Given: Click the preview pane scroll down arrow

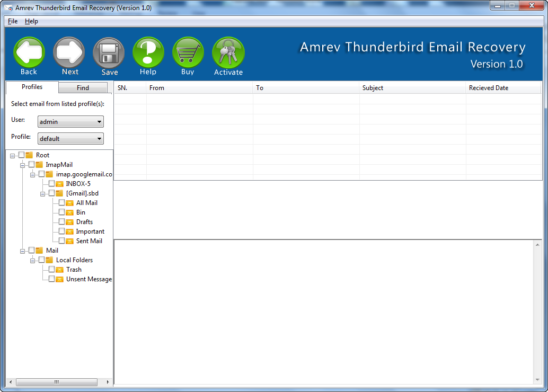Looking at the screenshot, I should point(537,380).
